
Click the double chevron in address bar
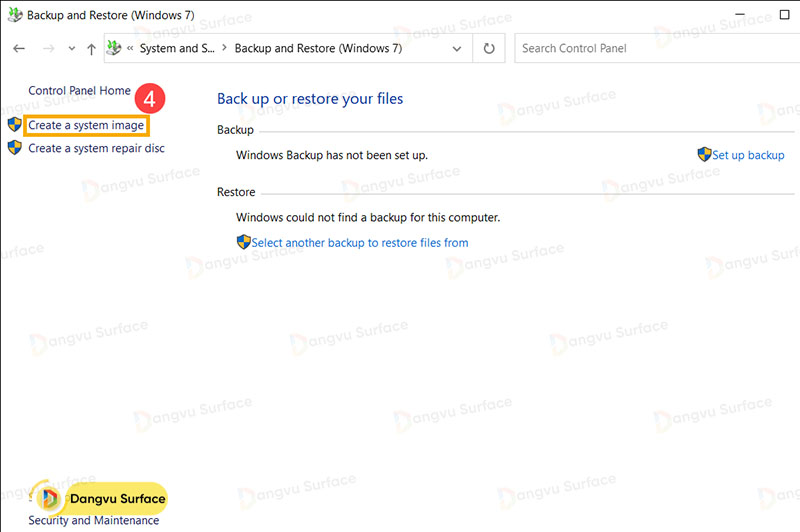click(x=130, y=48)
